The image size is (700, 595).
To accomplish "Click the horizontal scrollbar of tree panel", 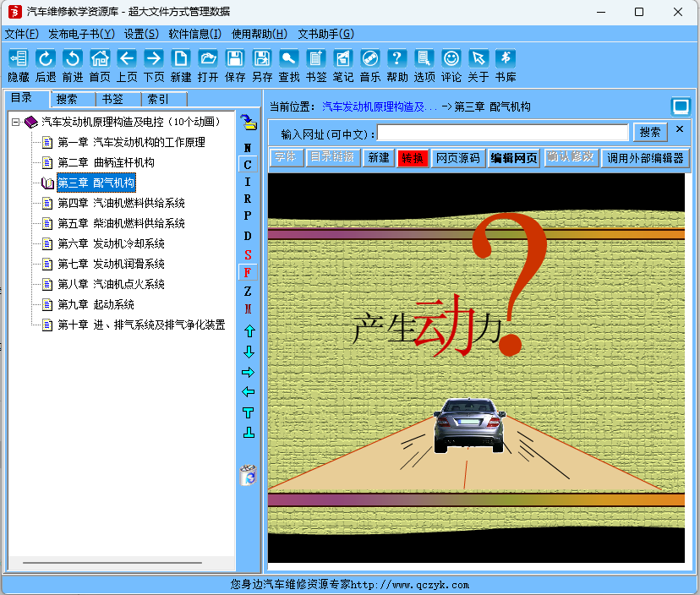I will tap(112, 563).
